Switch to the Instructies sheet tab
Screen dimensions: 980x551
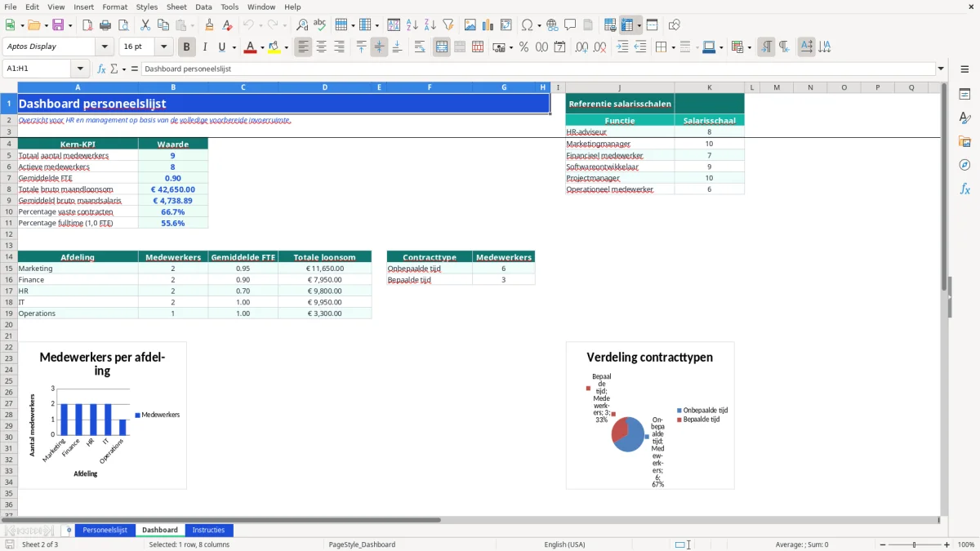pos(208,530)
